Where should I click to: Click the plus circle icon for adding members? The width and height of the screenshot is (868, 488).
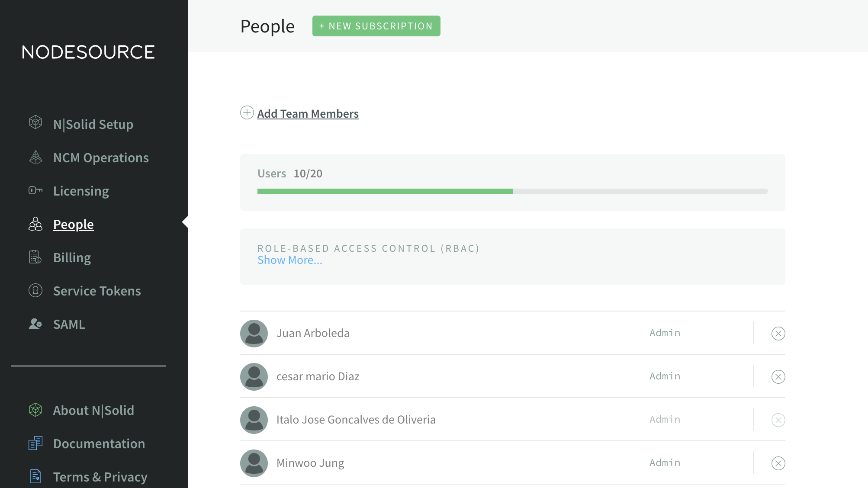pyautogui.click(x=247, y=113)
